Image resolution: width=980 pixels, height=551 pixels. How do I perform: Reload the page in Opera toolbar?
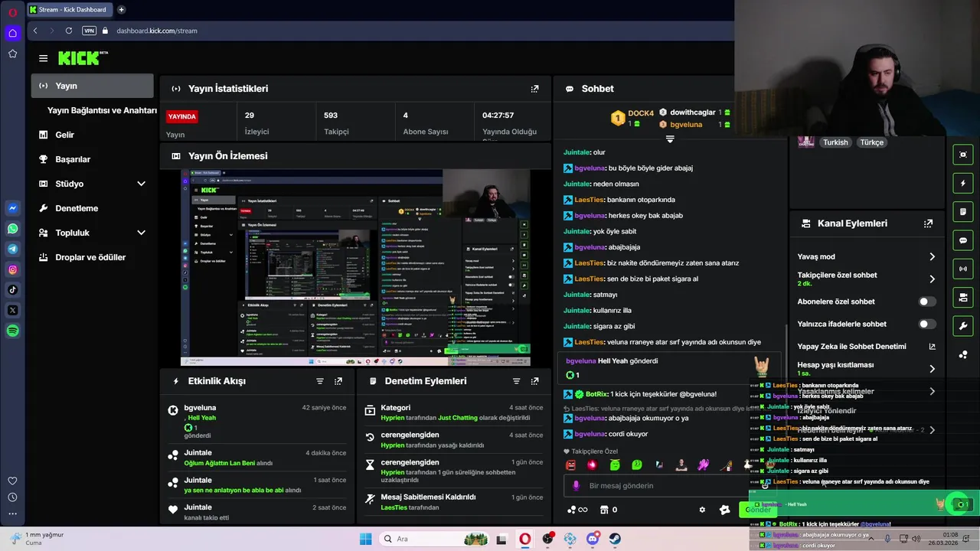coord(69,31)
